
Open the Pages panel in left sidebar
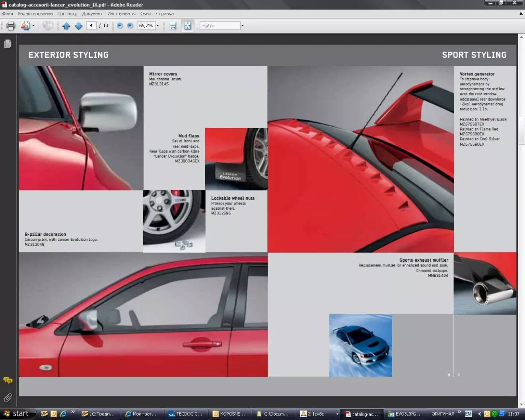pos(8,44)
